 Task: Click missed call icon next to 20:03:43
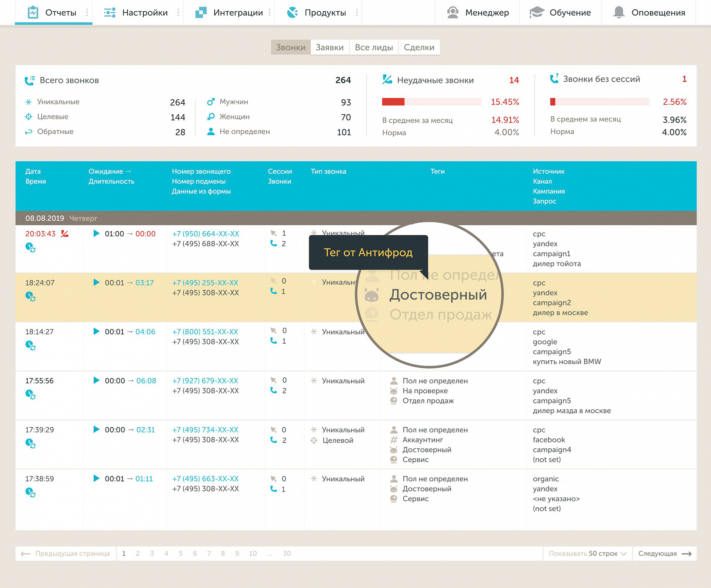click(65, 234)
